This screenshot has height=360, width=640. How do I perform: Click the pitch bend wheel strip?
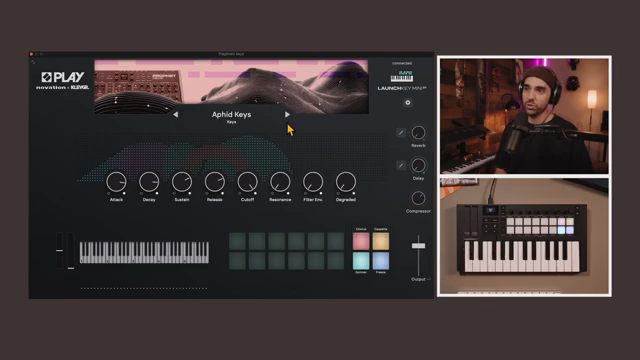(x=60, y=251)
